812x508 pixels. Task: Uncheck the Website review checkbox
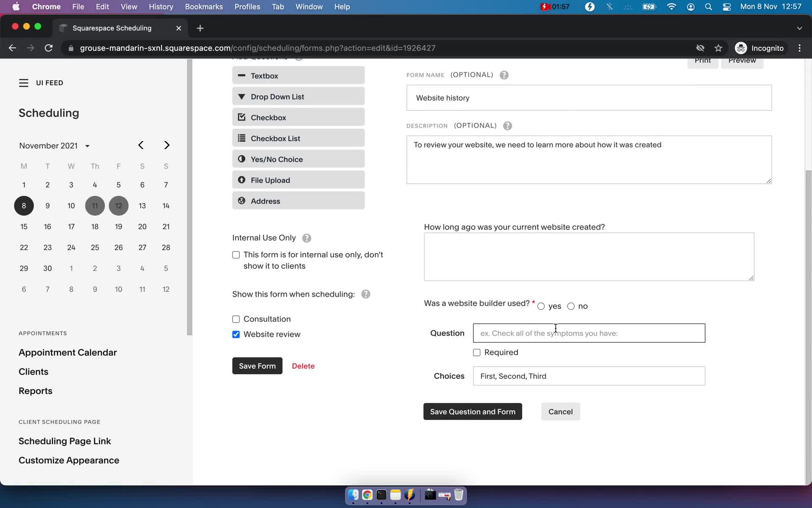click(236, 334)
